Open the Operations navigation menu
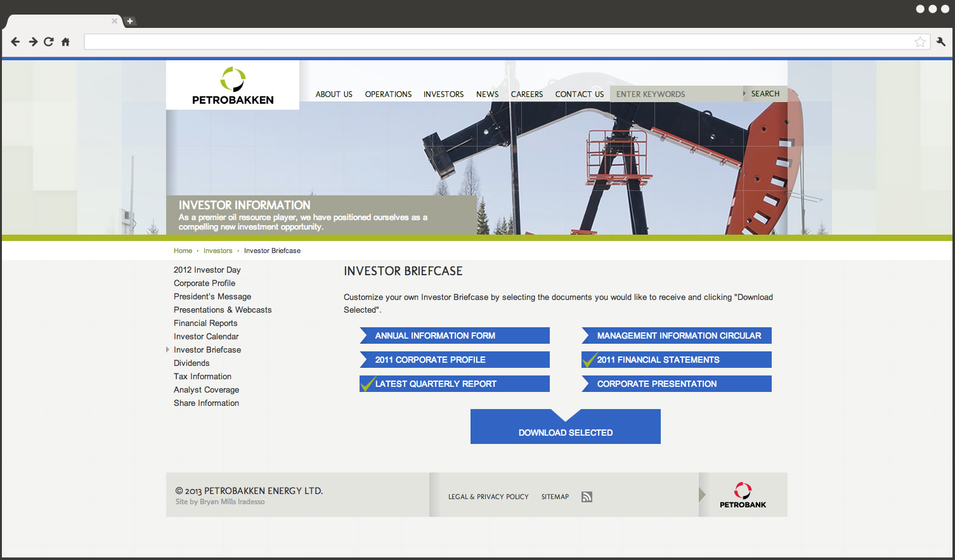This screenshot has width=955, height=560. point(388,94)
